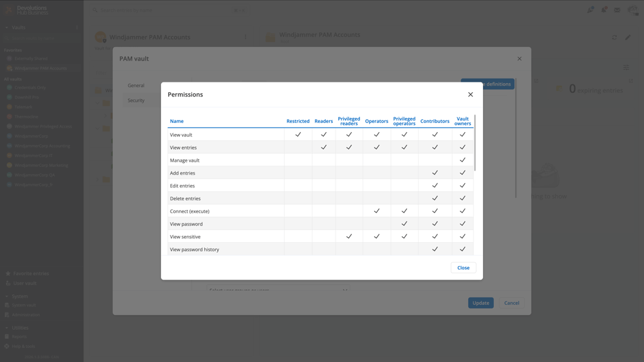Open the WindjammerCorp Marketing vault

pos(41,165)
